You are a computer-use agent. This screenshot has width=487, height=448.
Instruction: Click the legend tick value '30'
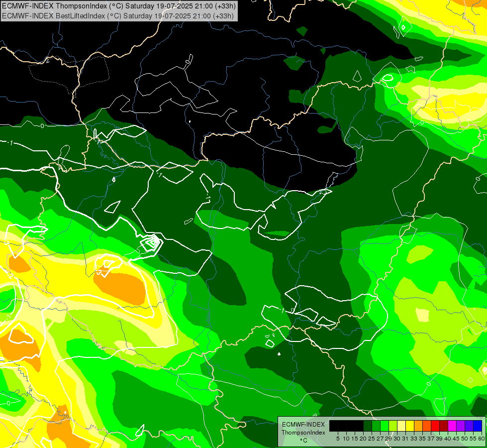397,439
